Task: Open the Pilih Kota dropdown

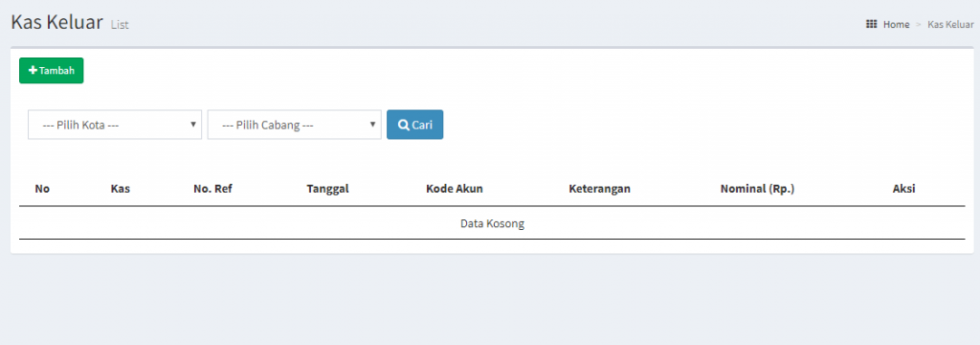Action: (x=115, y=125)
